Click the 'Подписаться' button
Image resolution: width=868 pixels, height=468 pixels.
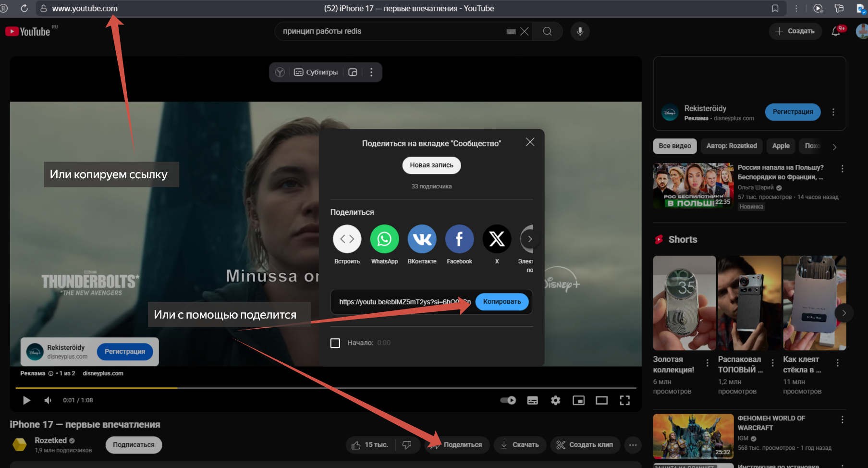pos(134,445)
